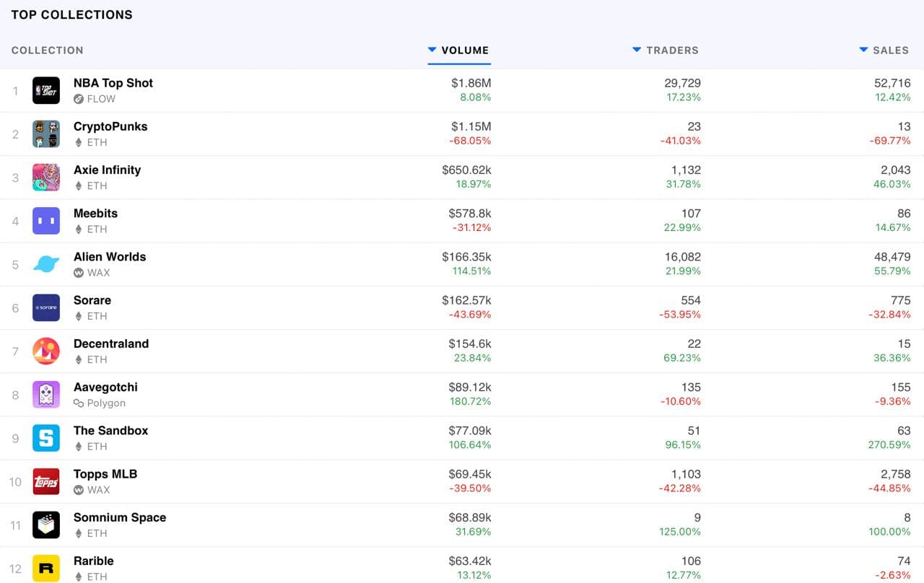Click Decentraland traders change 69.23%
This screenshot has height=583, width=924.
683,358
